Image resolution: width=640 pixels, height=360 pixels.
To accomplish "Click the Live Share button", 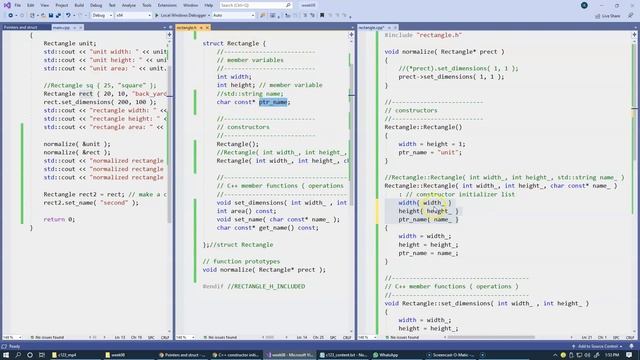I will pos(608,16).
